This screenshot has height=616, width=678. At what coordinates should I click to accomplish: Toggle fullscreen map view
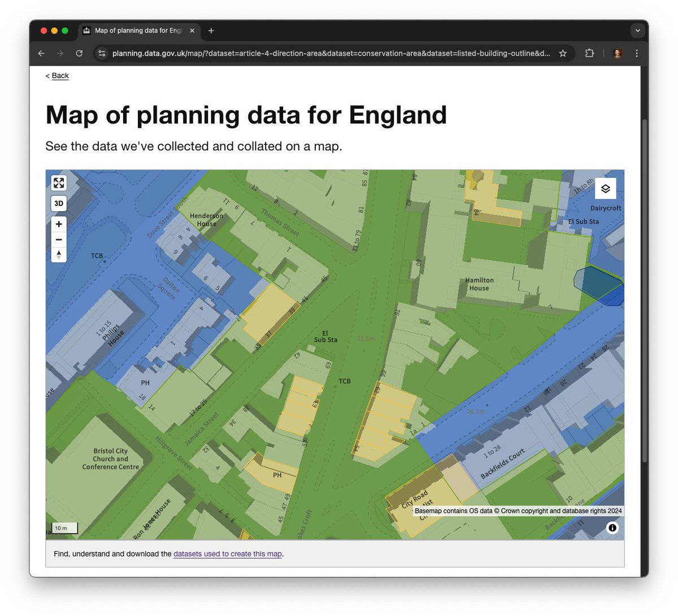click(59, 183)
